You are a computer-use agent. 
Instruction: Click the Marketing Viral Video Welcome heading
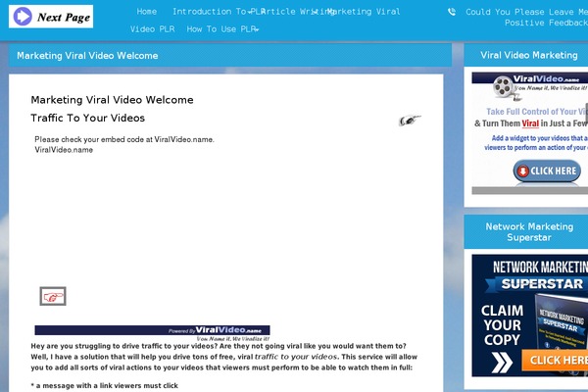(112, 100)
